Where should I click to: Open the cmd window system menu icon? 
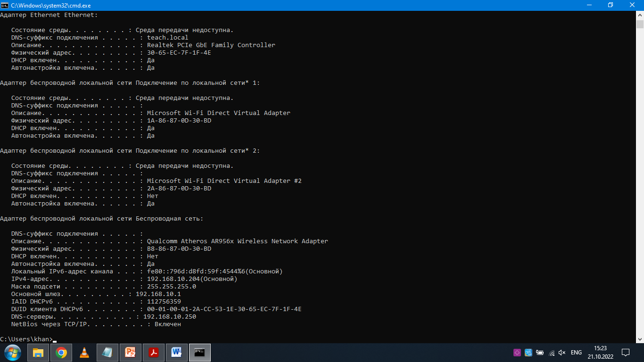(5, 5)
